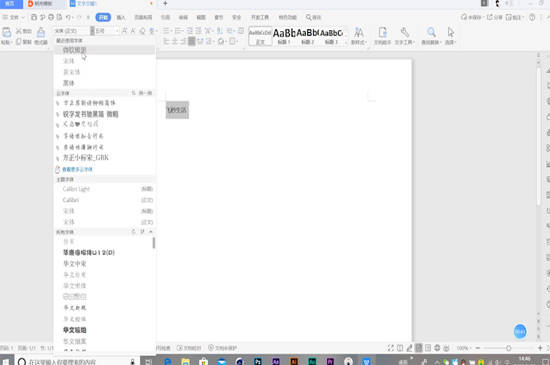Screen dimensions: 550x365
Task: Apply the Heading 2 style
Action: point(307,36)
